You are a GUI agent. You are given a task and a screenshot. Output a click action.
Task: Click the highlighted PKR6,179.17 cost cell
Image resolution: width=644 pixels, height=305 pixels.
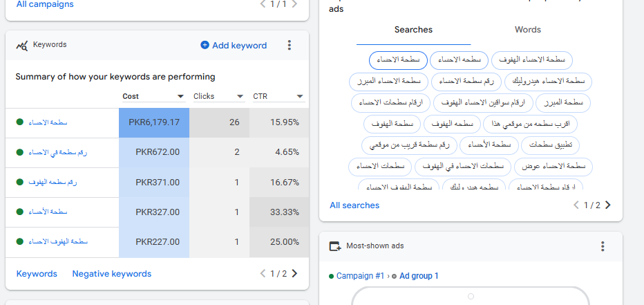pyautogui.click(x=154, y=122)
